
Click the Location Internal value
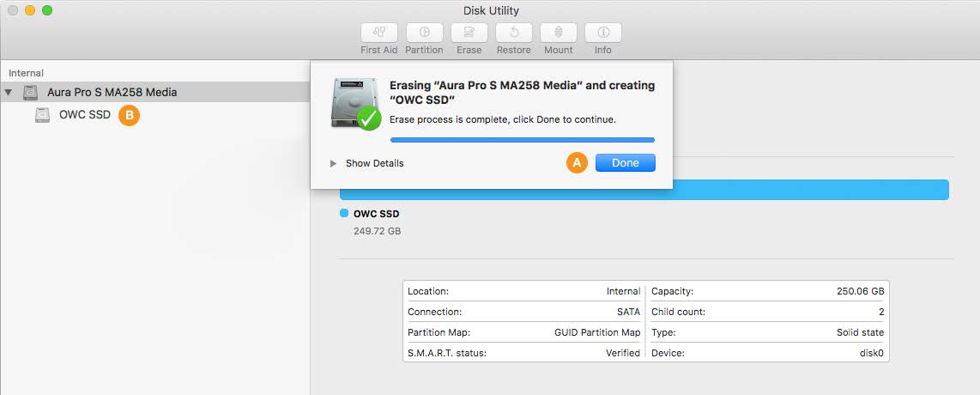623,291
